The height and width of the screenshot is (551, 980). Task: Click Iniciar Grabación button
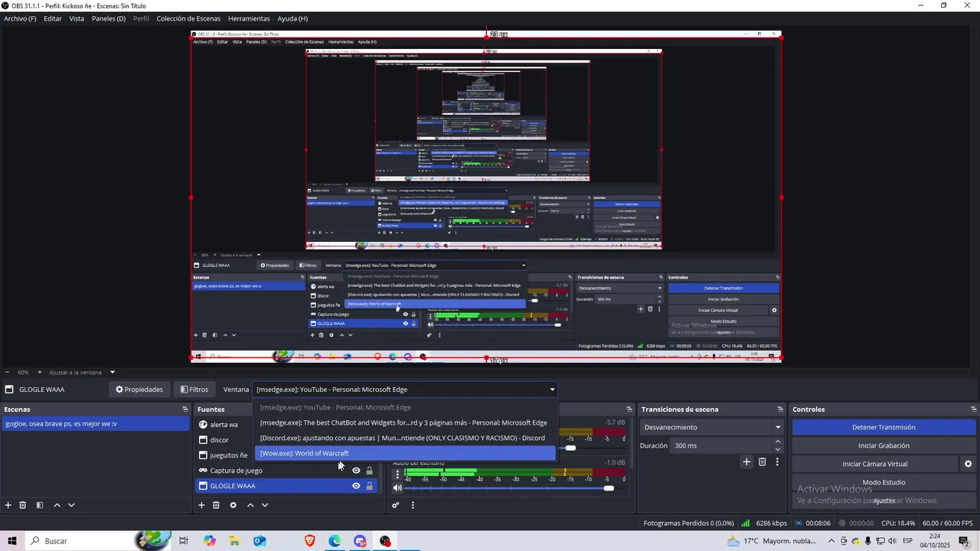click(884, 445)
